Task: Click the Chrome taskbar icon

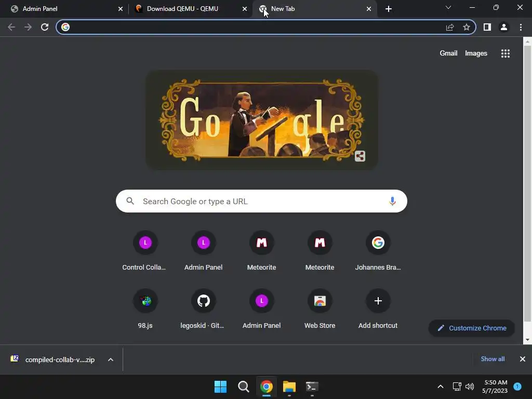Action: point(267,387)
